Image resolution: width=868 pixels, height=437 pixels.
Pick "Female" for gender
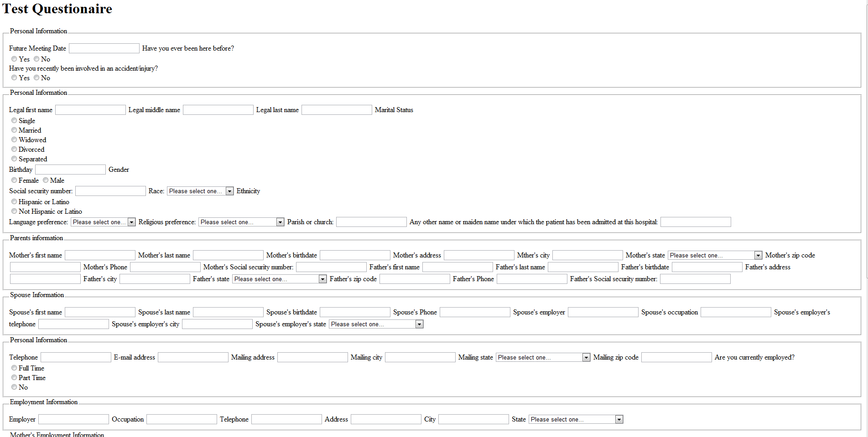pyautogui.click(x=14, y=180)
